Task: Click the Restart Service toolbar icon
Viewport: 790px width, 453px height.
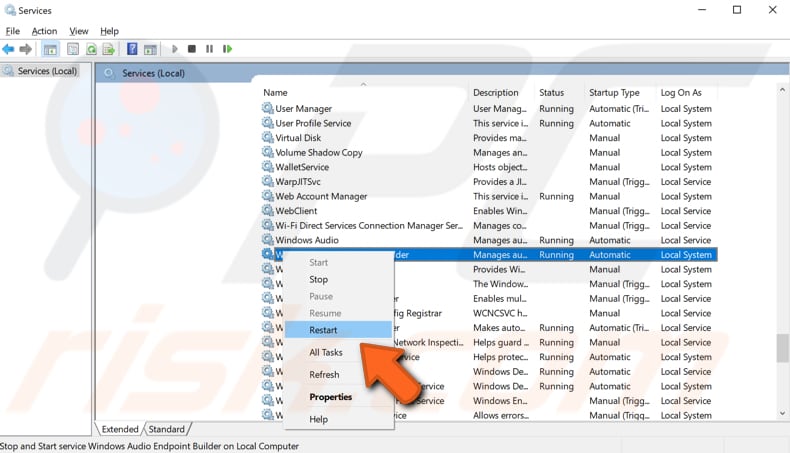Action: point(228,49)
